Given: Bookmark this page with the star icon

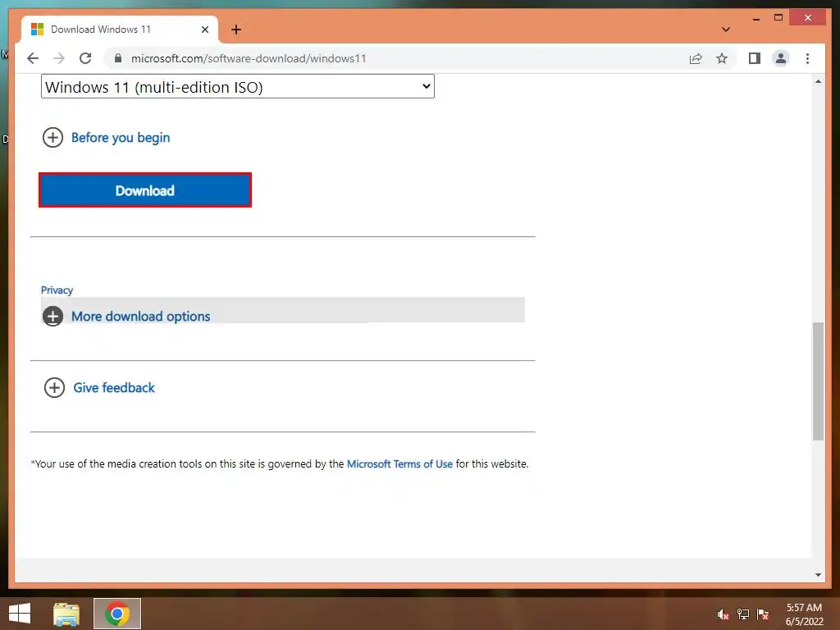Looking at the screenshot, I should pos(722,58).
